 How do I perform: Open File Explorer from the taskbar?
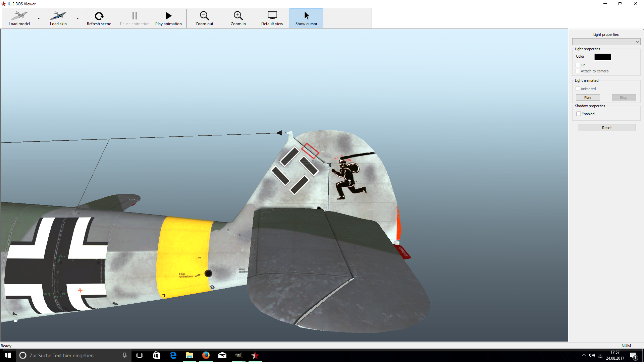(x=190, y=355)
